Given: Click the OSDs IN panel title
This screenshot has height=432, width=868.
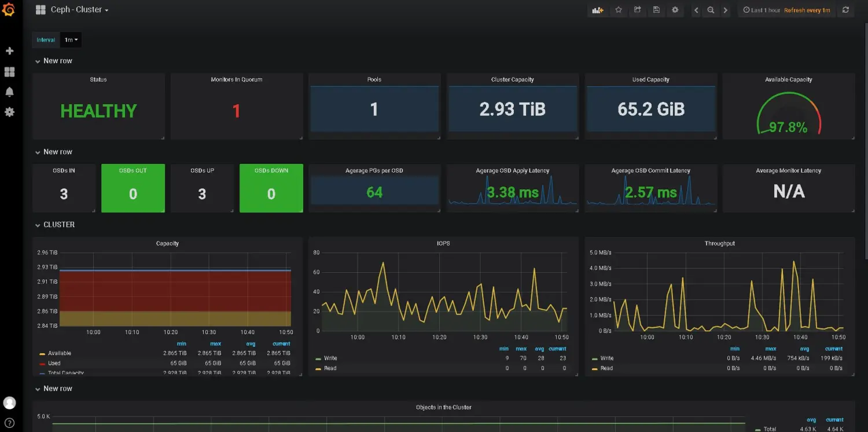Looking at the screenshot, I should pos(64,171).
